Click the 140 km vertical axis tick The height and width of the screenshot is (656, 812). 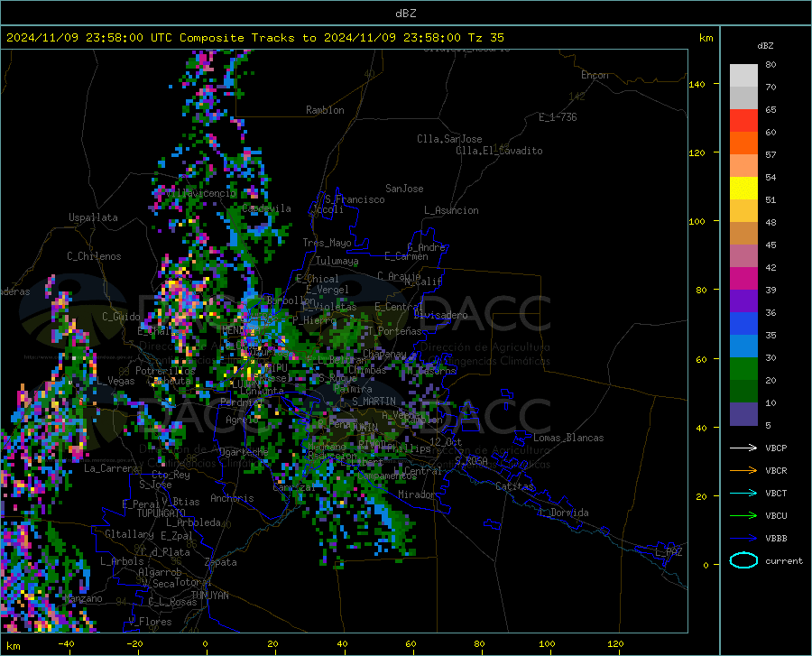(697, 84)
